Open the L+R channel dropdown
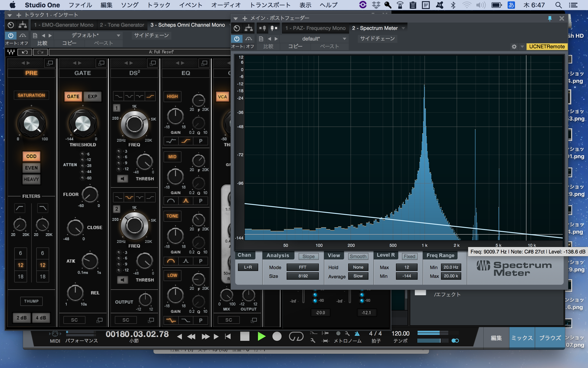The image size is (588, 368). (248, 267)
